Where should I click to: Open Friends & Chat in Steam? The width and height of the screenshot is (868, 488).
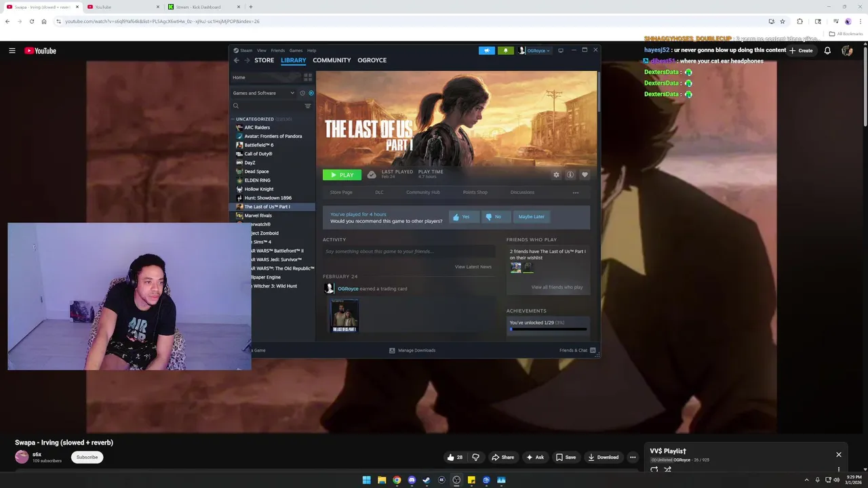point(577,350)
